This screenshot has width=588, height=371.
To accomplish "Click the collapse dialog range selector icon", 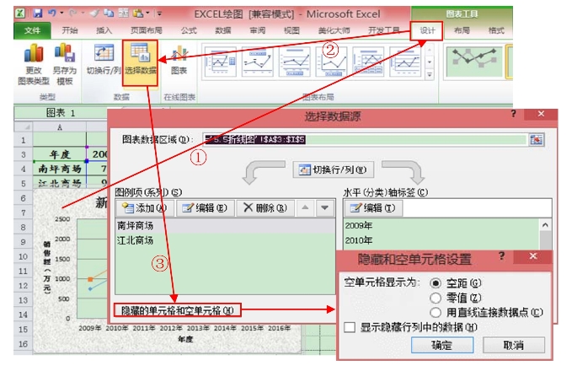I will coord(537,140).
